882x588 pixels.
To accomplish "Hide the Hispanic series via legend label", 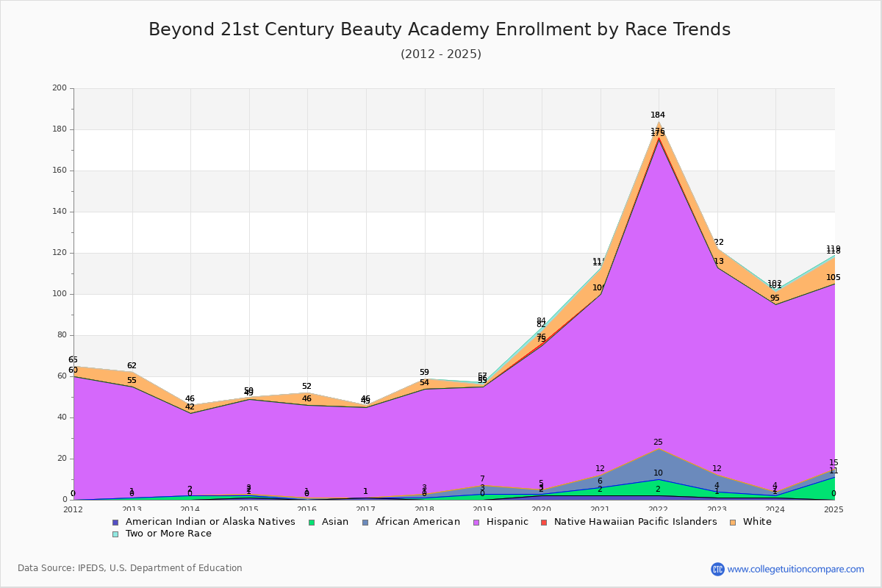I will pyautogui.click(x=508, y=522).
